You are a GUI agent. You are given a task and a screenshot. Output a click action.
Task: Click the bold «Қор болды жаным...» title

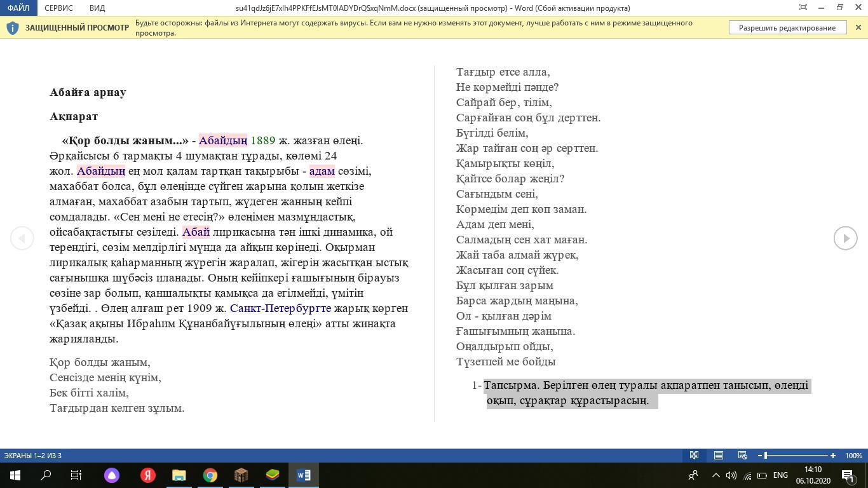click(125, 140)
